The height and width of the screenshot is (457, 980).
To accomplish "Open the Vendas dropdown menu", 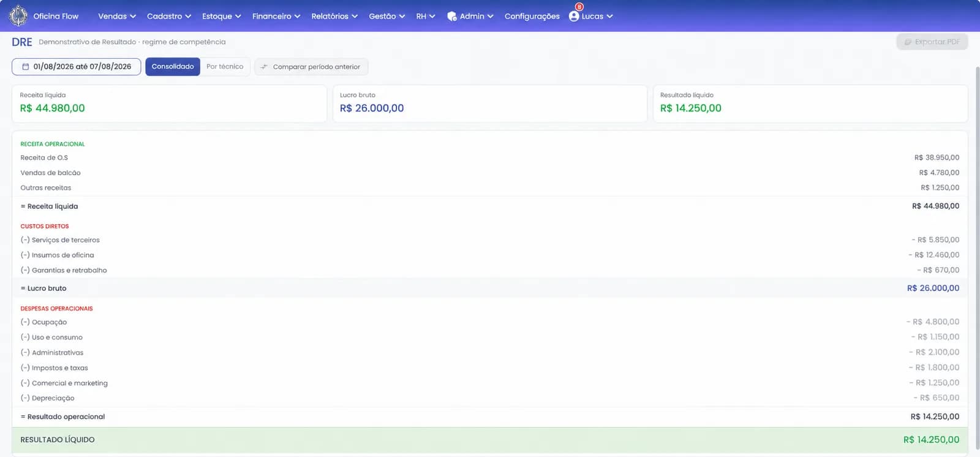I will point(117,17).
